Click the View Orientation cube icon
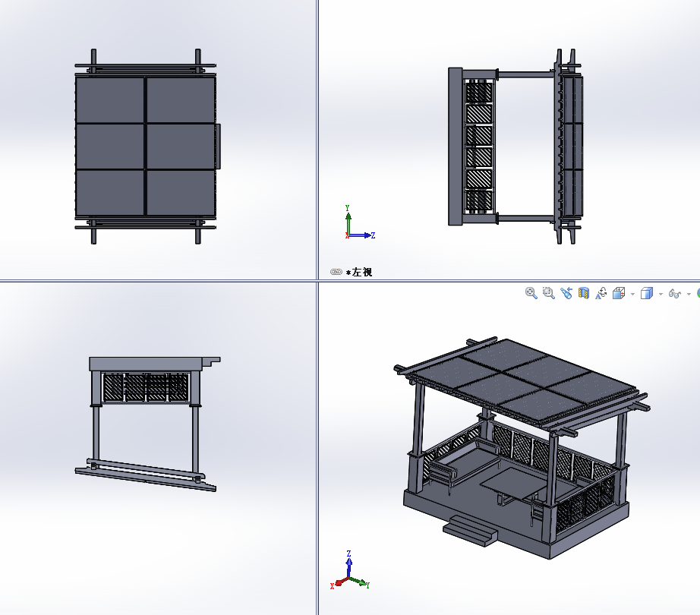 (x=619, y=293)
